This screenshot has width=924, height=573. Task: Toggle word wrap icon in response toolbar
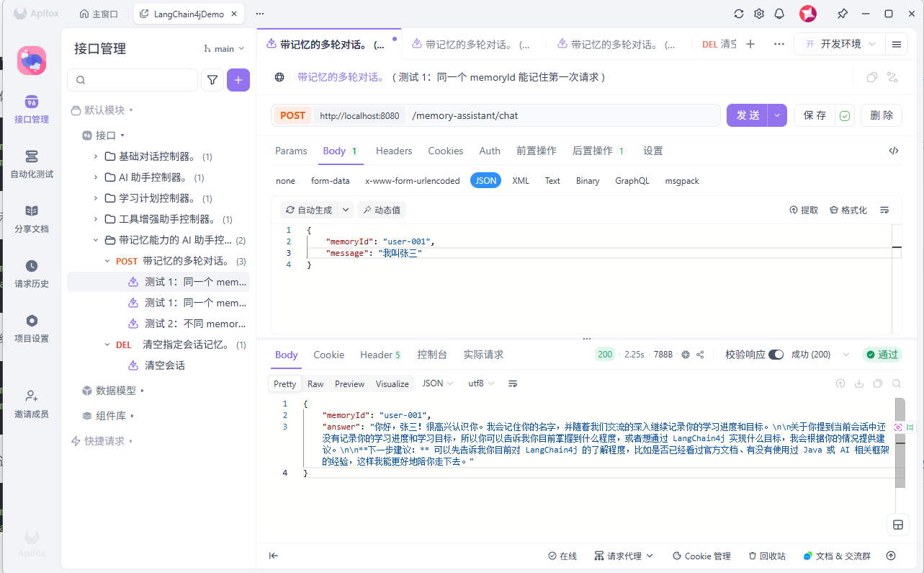pos(513,383)
